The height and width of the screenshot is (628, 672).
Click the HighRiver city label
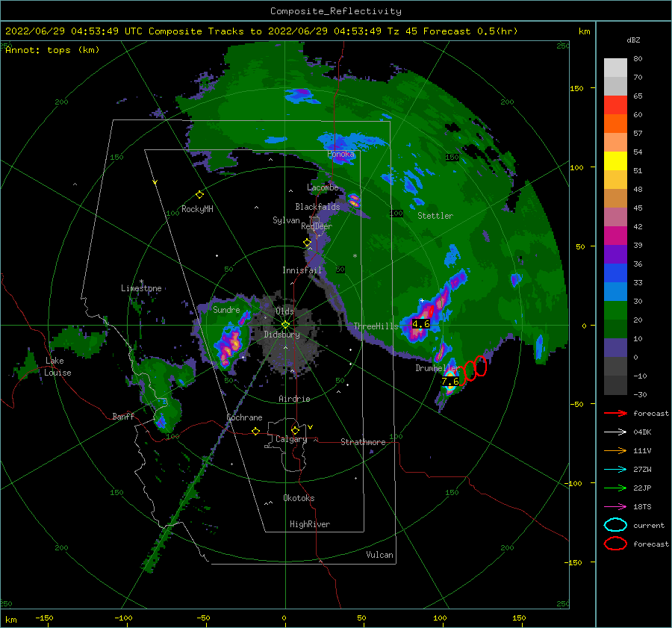pyautogui.click(x=310, y=524)
